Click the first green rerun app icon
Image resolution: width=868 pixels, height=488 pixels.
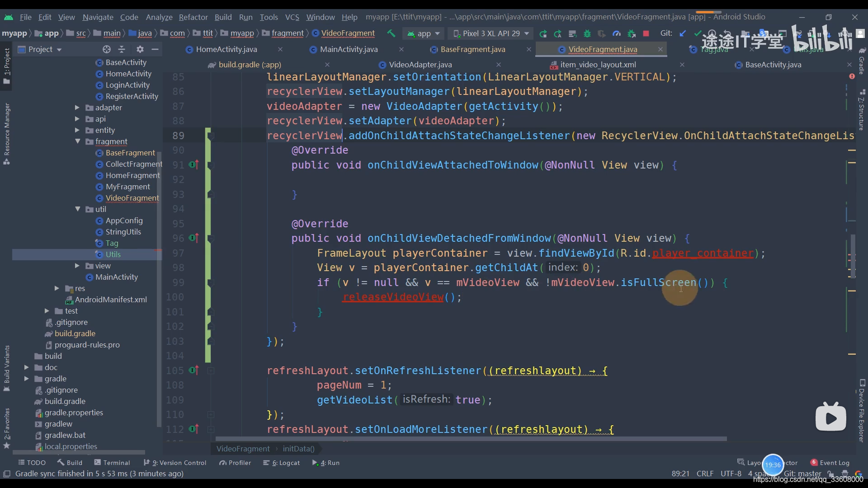tap(543, 33)
